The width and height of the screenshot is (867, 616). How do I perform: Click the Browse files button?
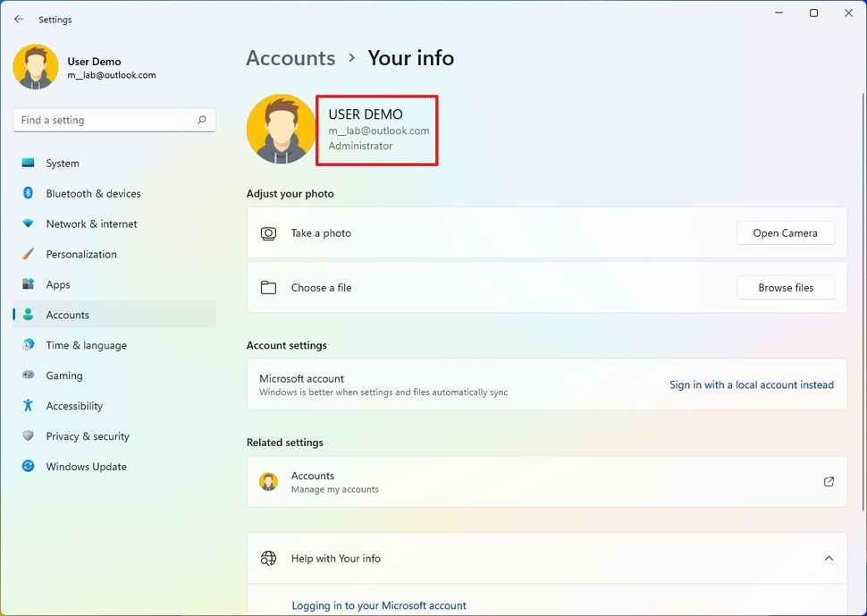786,288
